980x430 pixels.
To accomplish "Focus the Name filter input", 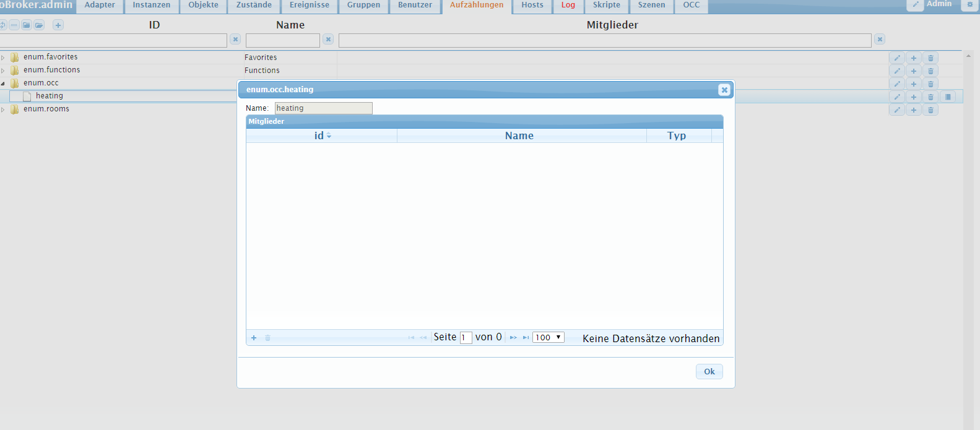I will point(283,40).
